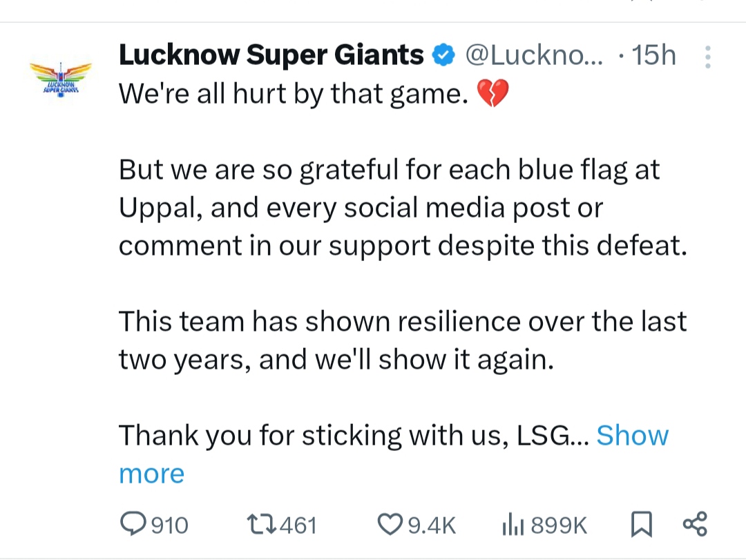Select the @Luckno... handle
Screen dimensions: 746x560
[535, 55]
